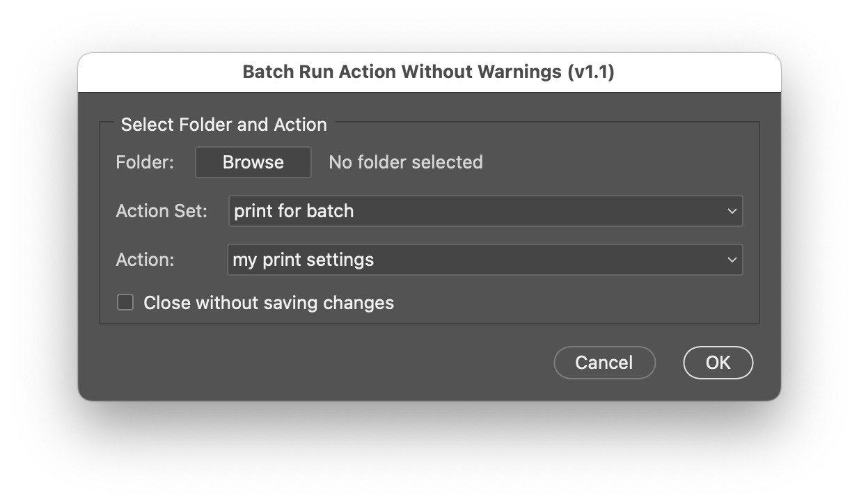Image resolution: width=859 pixels, height=504 pixels.
Task: Dismiss the dialog using Cancel
Action: click(604, 362)
